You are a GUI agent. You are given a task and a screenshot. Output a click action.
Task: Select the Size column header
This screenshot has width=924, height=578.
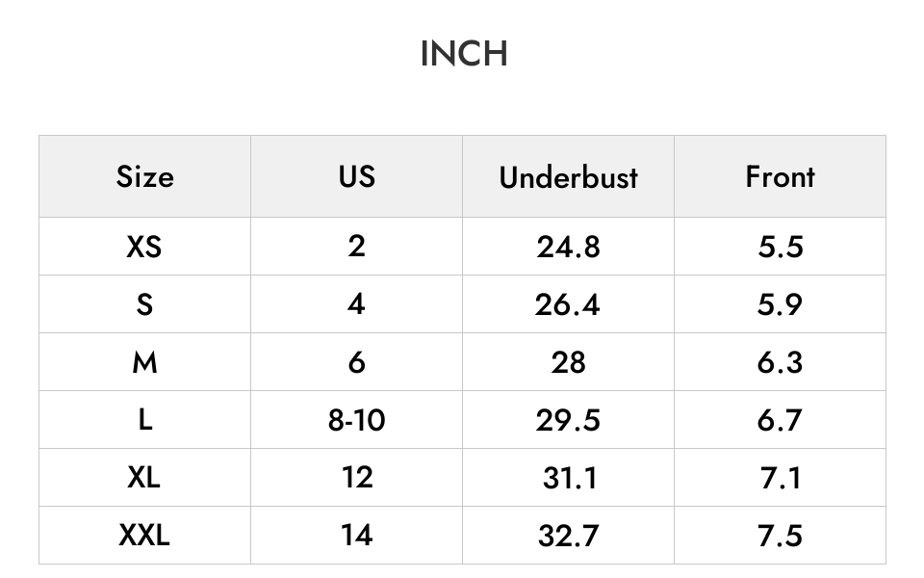click(145, 176)
